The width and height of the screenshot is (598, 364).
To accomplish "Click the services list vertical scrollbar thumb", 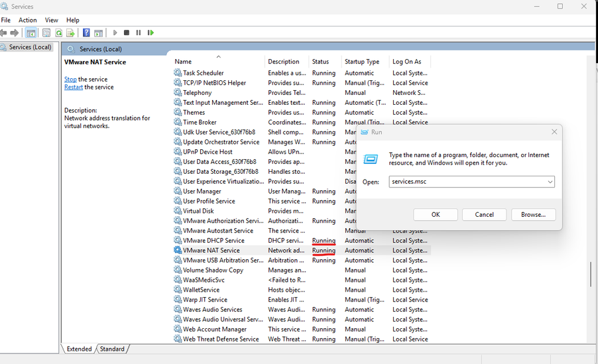I will 591,274.
